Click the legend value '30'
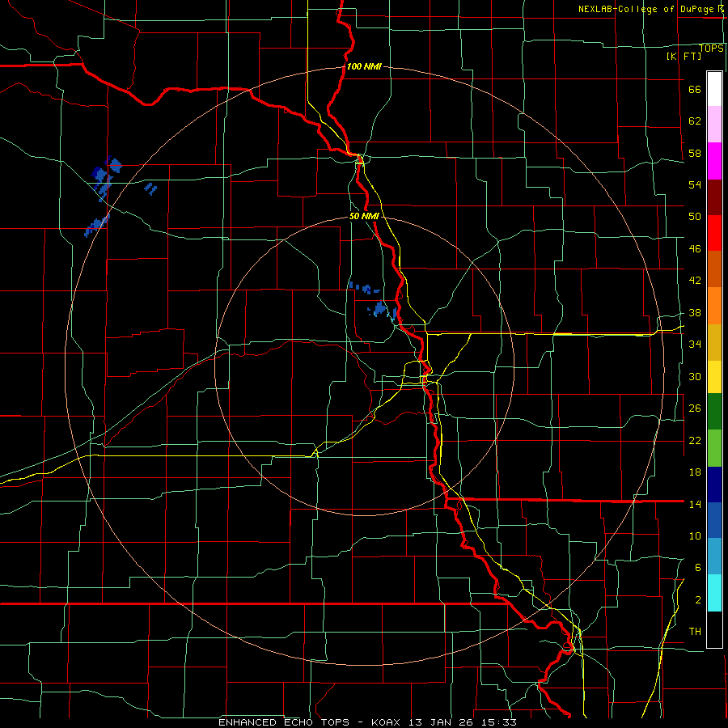 tap(695, 376)
